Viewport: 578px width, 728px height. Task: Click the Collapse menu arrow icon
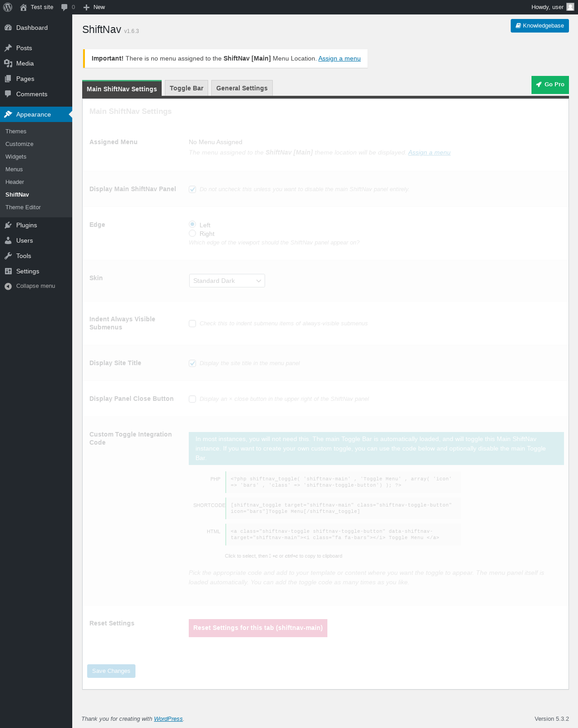(8, 286)
